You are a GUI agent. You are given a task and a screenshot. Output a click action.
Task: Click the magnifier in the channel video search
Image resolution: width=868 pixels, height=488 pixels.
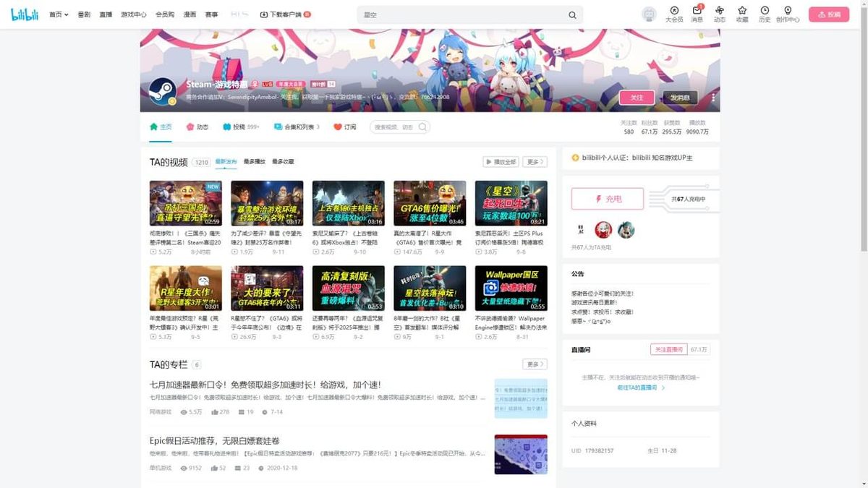(422, 127)
